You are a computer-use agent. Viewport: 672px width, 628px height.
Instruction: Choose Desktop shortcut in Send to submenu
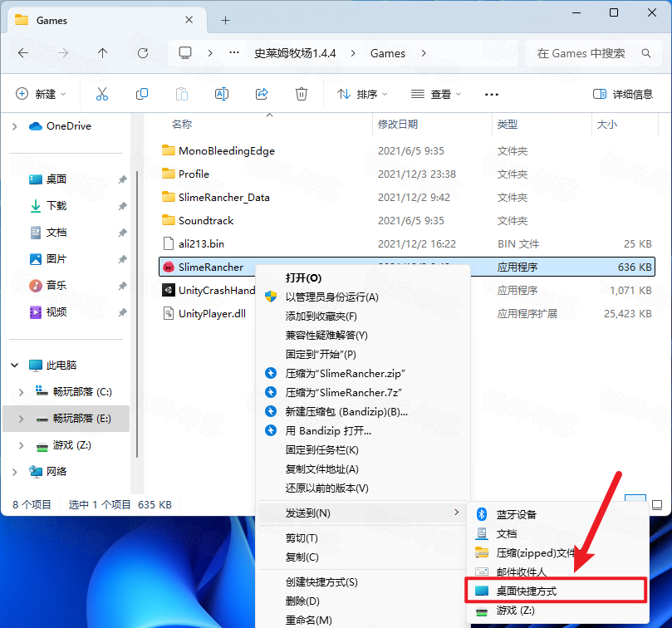click(x=556, y=591)
